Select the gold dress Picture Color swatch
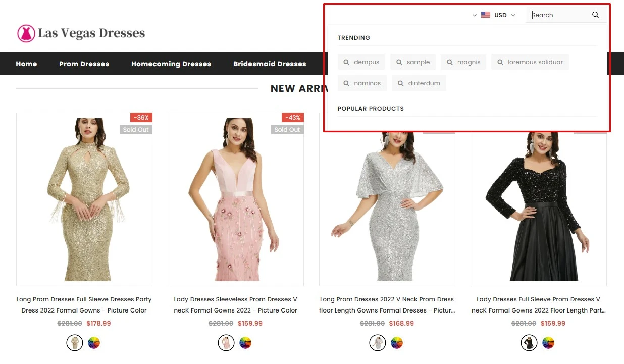Screen dimensions: 624x364 [74, 342]
